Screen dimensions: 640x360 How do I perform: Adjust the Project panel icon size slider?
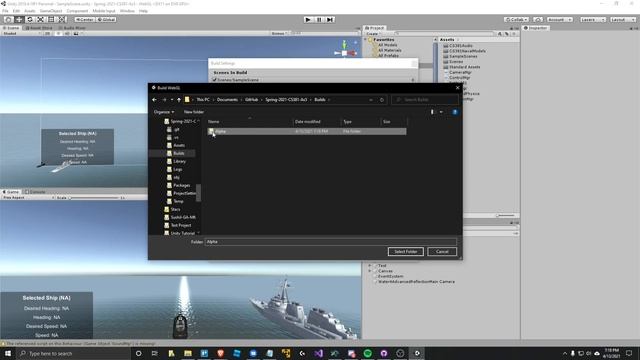click(505, 216)
